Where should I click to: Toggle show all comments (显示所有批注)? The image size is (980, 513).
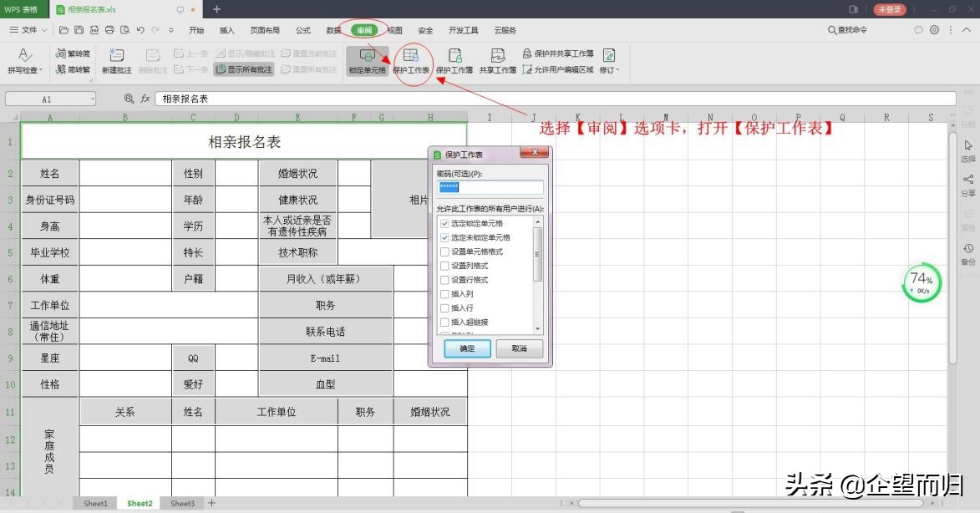(x=244, y=69)
